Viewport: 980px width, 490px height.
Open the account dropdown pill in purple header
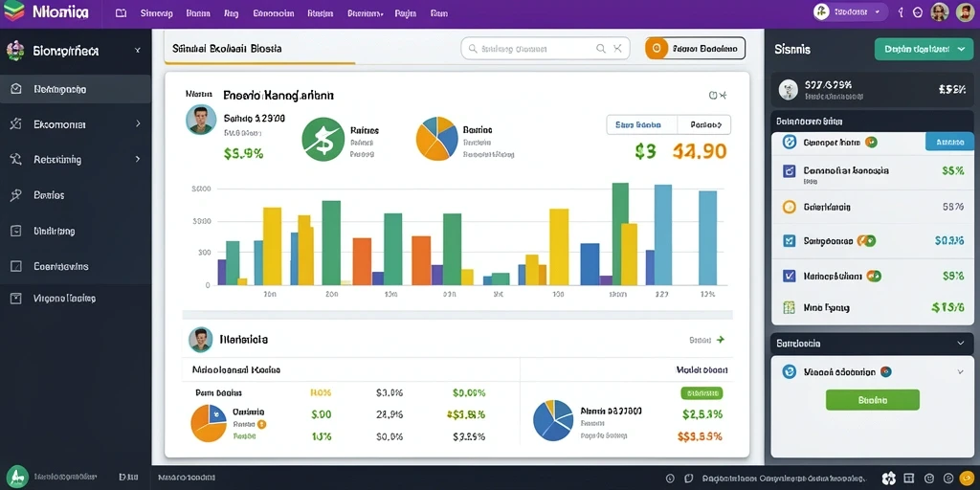pyautogui.click(x=851, y=11)
